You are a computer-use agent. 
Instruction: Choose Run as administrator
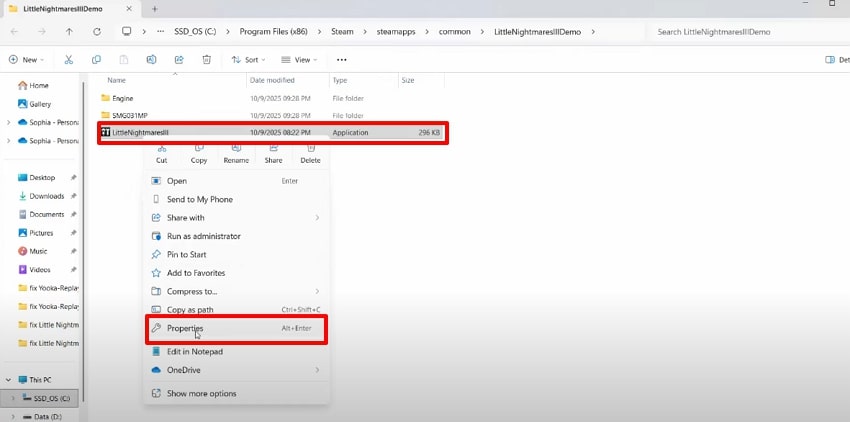pyautogui.click(x=236, y=236)
